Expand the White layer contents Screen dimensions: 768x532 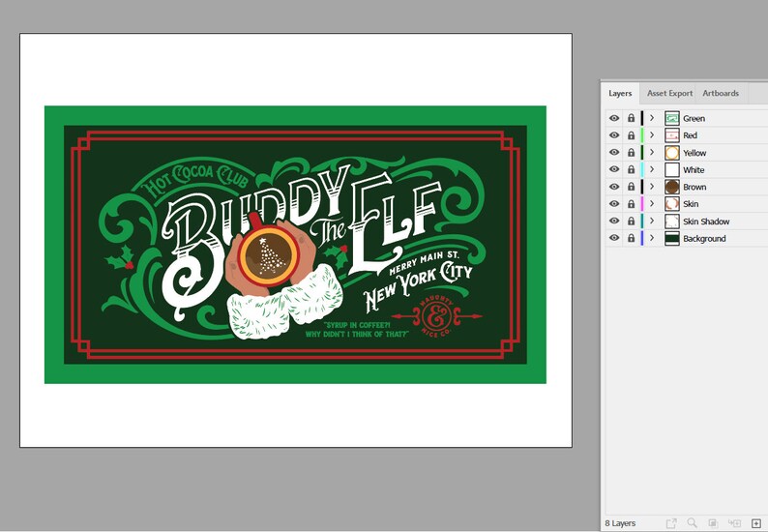(x=652, y=169)
